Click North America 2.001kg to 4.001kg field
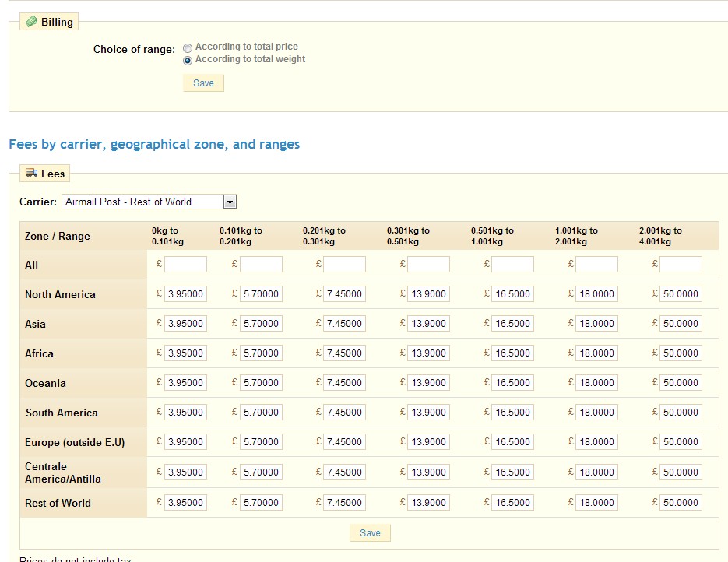The width and height of the screenshot is (728, 562). click(x=681, y=294)
